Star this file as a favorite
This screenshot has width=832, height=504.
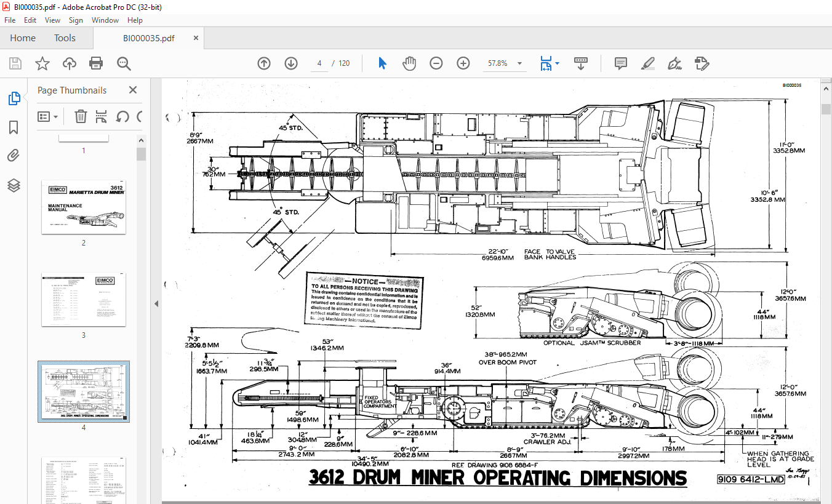coord(42,63)
